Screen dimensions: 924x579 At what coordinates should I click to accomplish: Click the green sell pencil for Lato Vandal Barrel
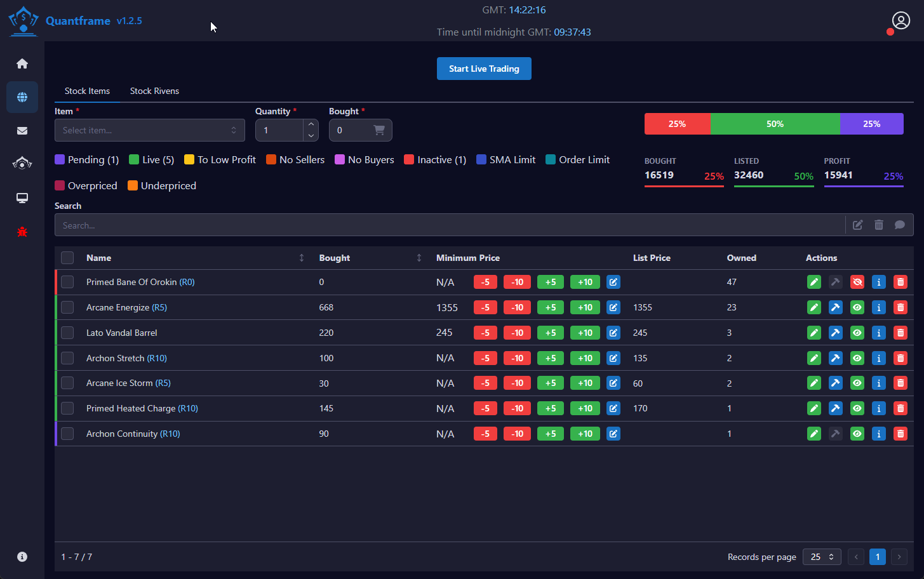click(814, 333)
